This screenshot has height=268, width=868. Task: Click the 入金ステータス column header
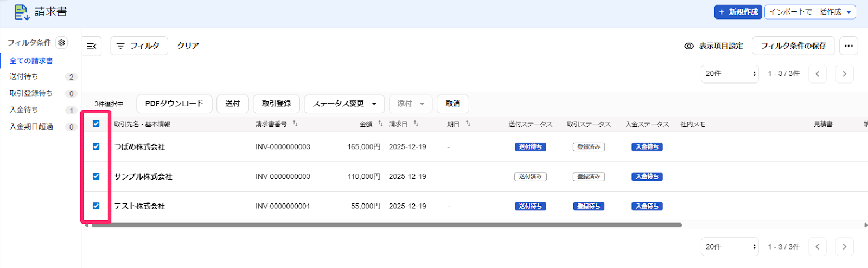[x=647, y=124]
